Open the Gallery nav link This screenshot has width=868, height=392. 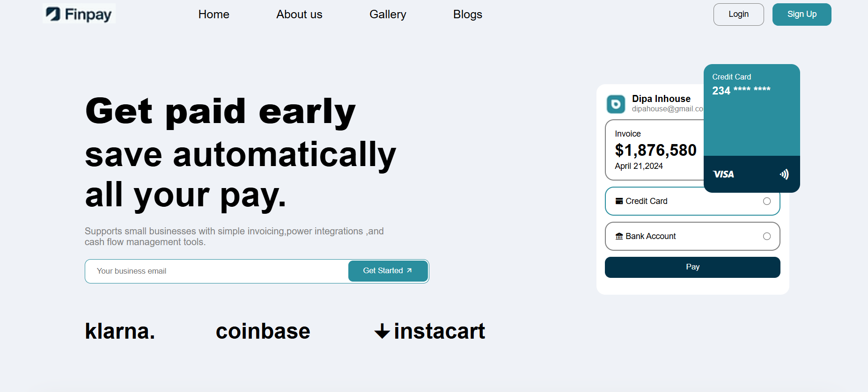coord(388,15)
